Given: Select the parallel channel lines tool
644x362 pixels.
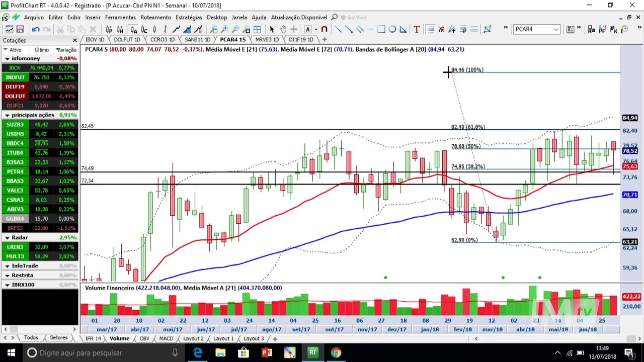Looking at the screenshot, I should click(360, 29).
